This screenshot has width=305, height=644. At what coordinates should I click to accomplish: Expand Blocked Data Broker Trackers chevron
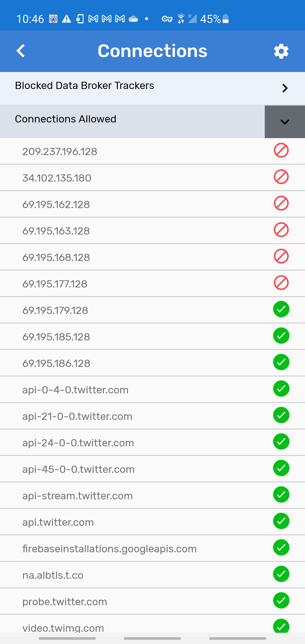(284, 88)
